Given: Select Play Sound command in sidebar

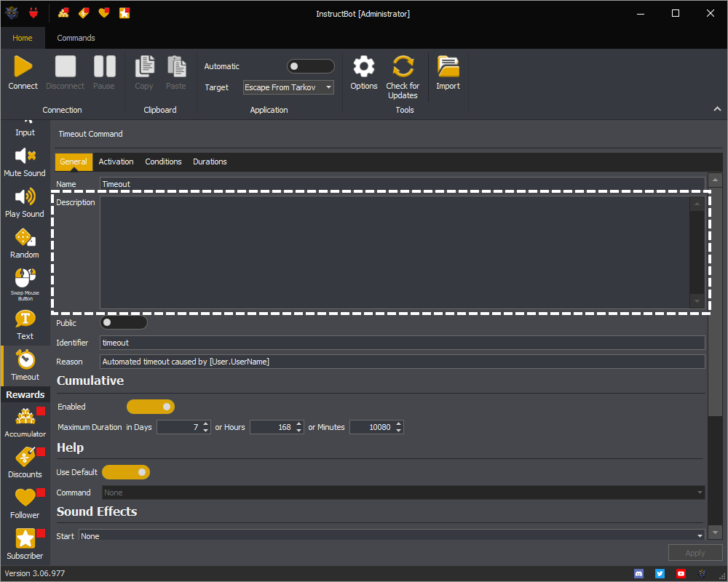Looking at the screenshot, I should 25,203.
